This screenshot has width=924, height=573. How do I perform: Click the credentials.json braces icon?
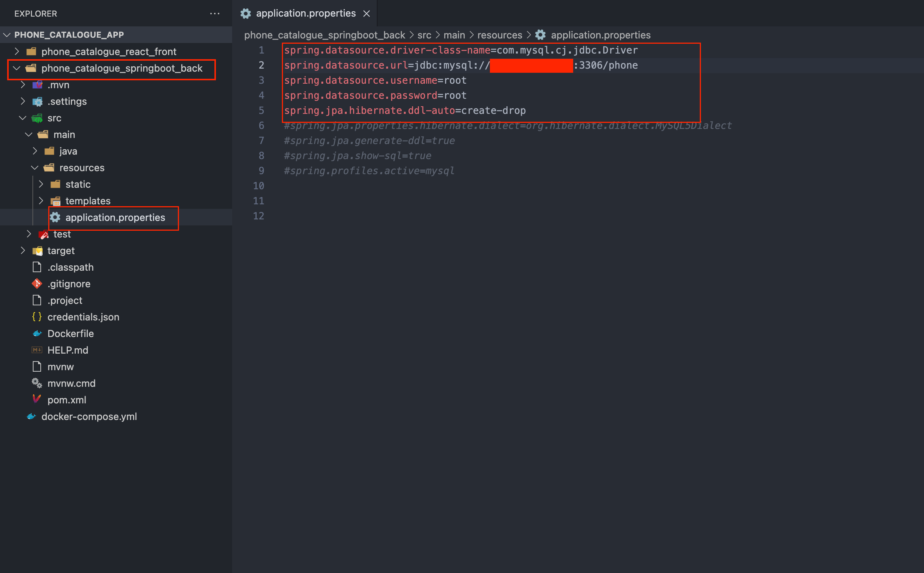tap(37, 317)
